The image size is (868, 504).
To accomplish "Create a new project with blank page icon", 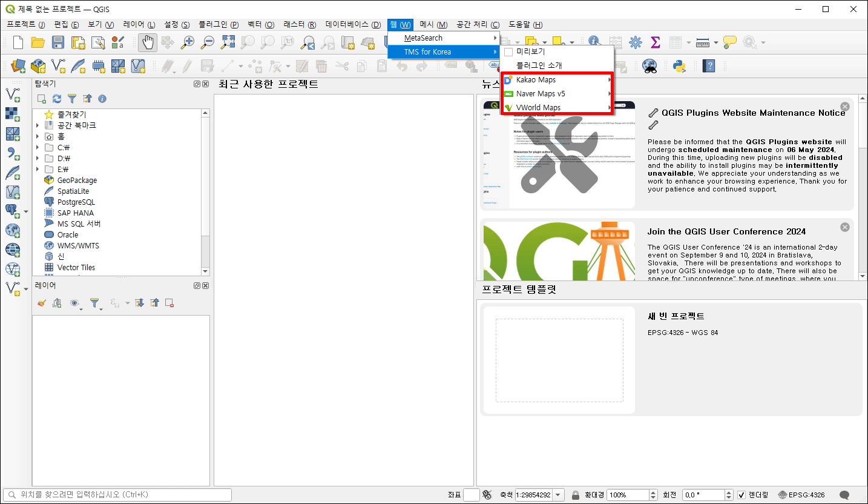I will (18, 42).
